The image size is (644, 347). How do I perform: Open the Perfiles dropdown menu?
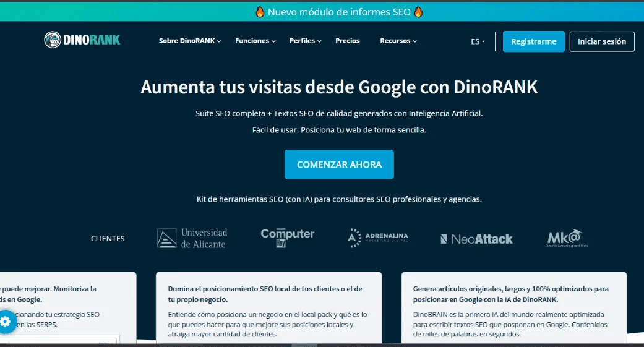click(x=305, y=41)
